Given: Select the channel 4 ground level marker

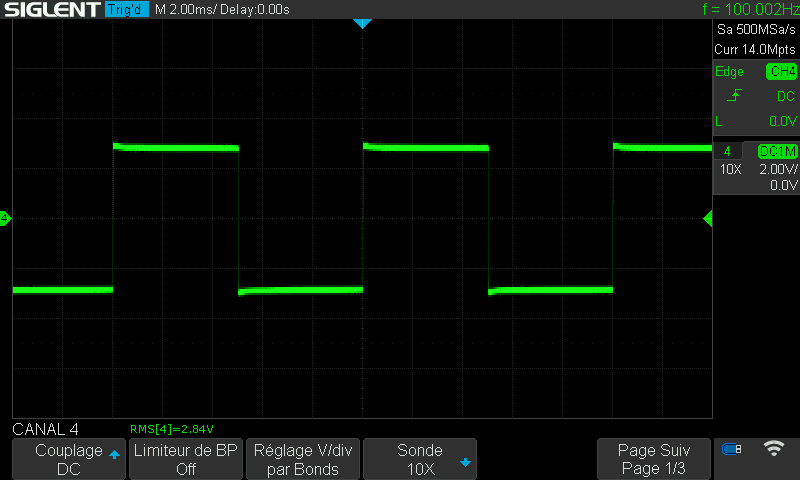Looking at the screenshot, I should [x=5, y=218].
